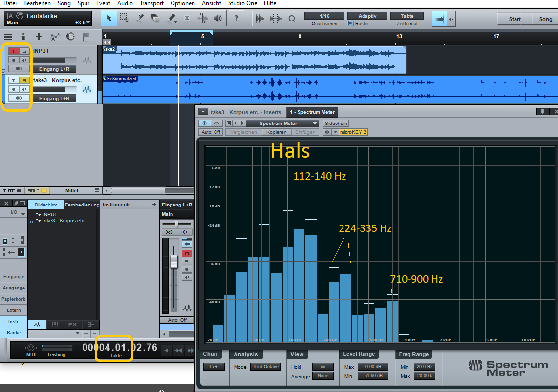
Task: Open the track list icon
Action: (x=8, y=37)
